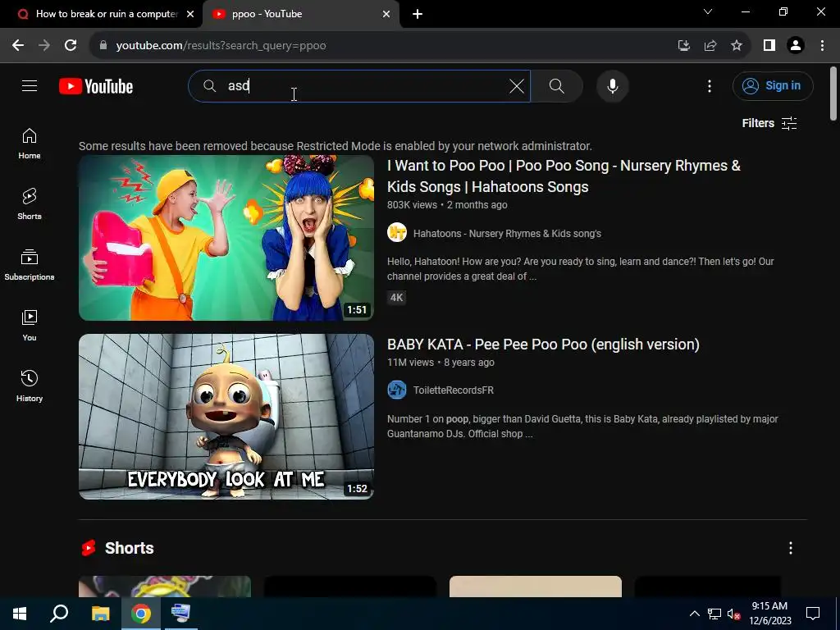840x630 pixels.
Task: Go back with the browser back arrow
Action: click(x=18, y=46)
